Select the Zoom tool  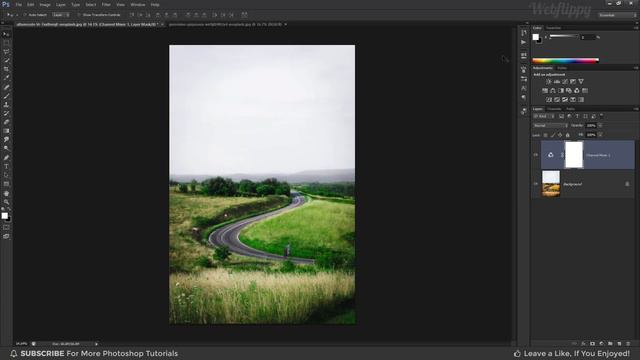click(6, 202)
